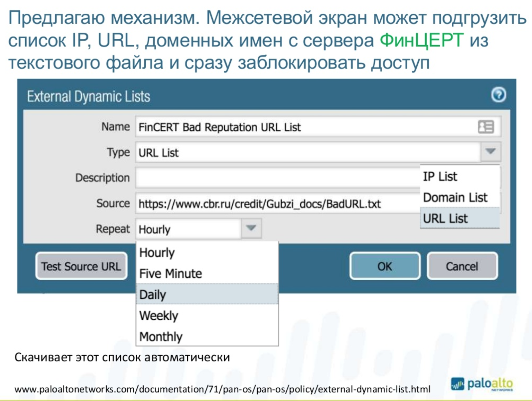The image size is (532, 401).
Task: Select Weekly repeat interval
Action: [207, 315]
